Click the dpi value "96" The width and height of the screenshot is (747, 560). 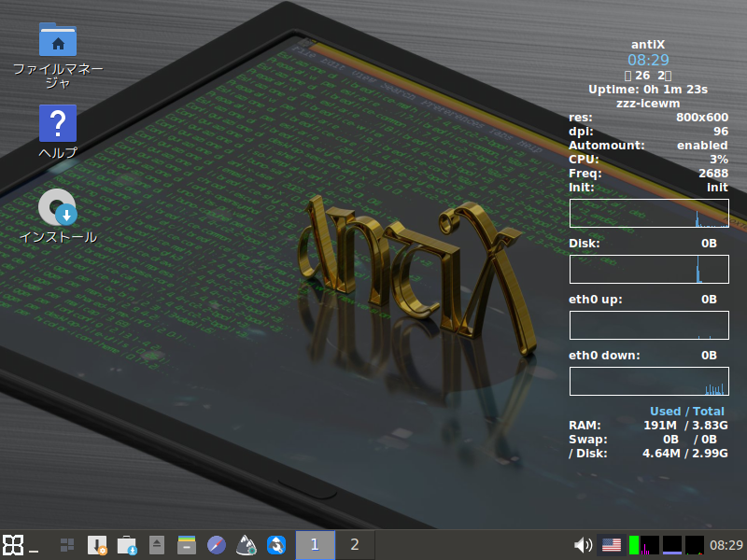pyautogui.click(x=721, y=132)
